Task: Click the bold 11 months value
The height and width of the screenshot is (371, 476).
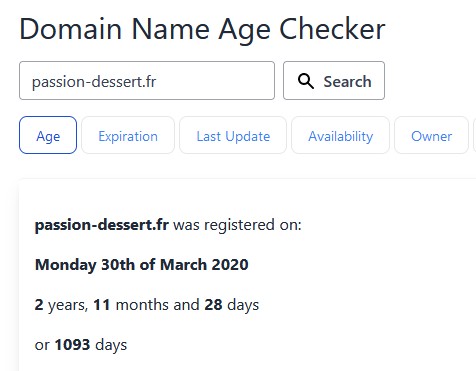Action: 102,305
